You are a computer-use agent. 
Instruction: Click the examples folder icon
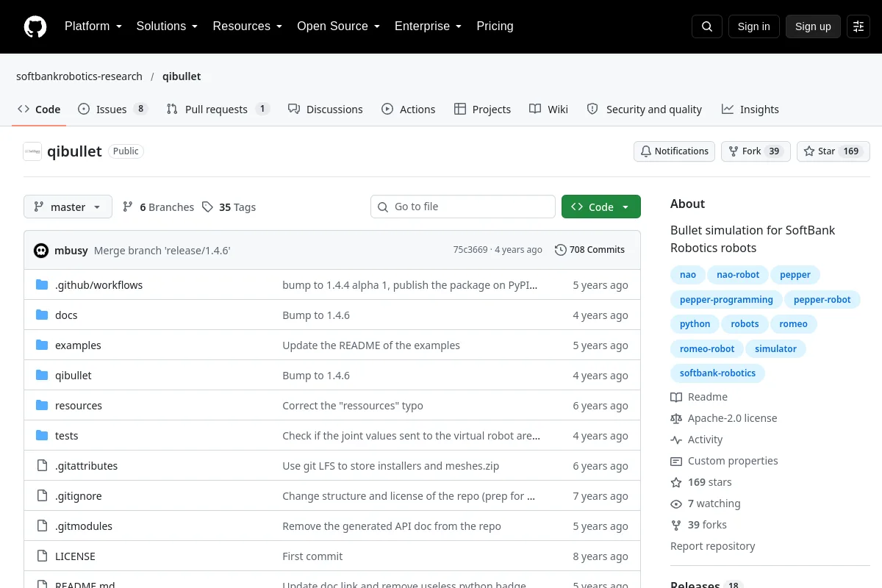[x=42, y=345]
